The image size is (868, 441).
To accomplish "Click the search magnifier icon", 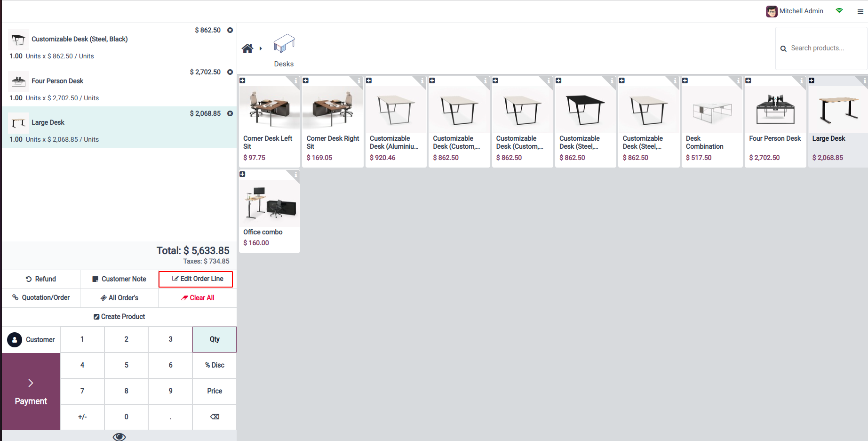I will [783, 48].
